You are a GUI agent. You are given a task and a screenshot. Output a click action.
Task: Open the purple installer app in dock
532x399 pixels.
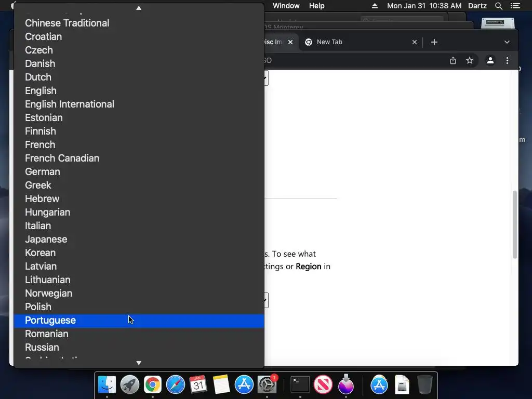click(345, 384)
